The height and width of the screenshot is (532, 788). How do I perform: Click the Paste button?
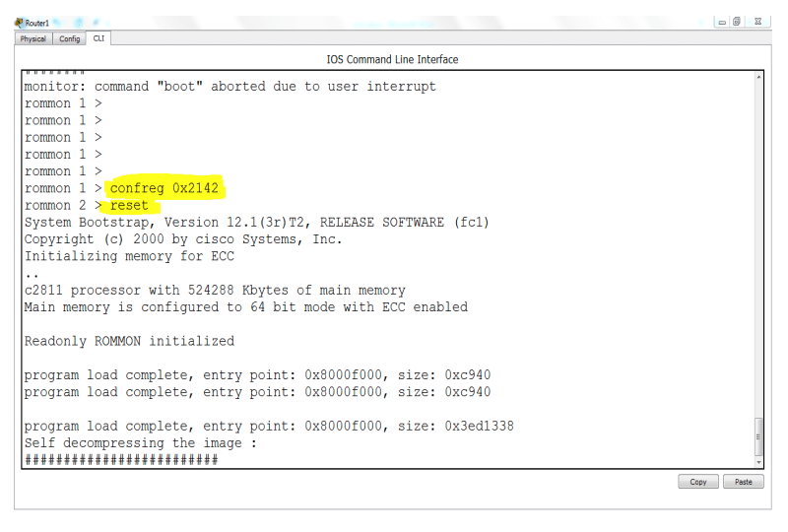(x=744, y=482)
